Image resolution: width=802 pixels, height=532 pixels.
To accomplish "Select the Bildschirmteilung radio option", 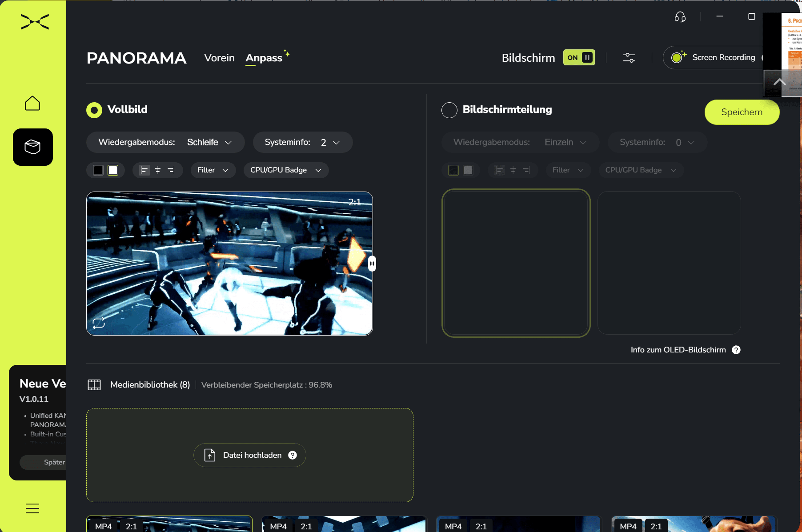I will point(449,110).
